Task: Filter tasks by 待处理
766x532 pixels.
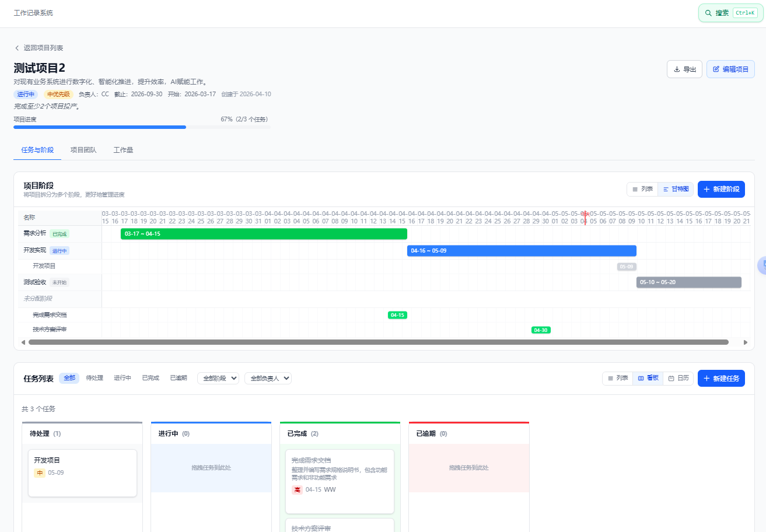Action: pos(95,378)
